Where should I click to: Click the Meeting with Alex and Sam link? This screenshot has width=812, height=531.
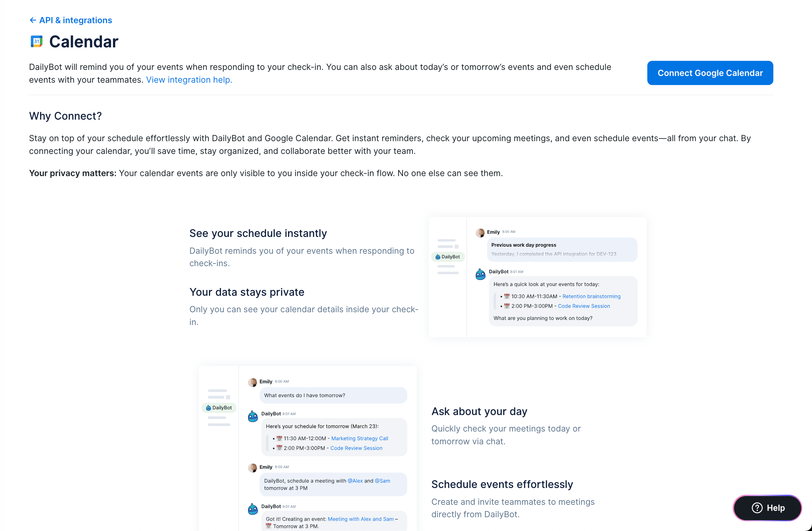[x=361, y=519]
